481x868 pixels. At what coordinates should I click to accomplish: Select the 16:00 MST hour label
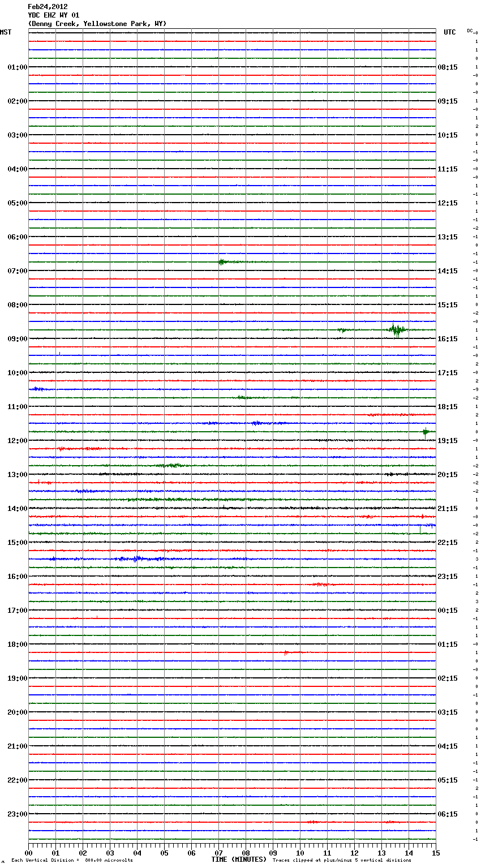tap(17, 577)
